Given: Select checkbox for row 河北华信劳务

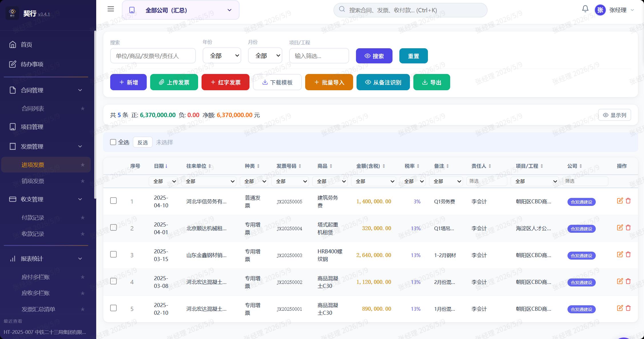Looking at the screenshot, I should pyautogui.click(x=113, y=201).
